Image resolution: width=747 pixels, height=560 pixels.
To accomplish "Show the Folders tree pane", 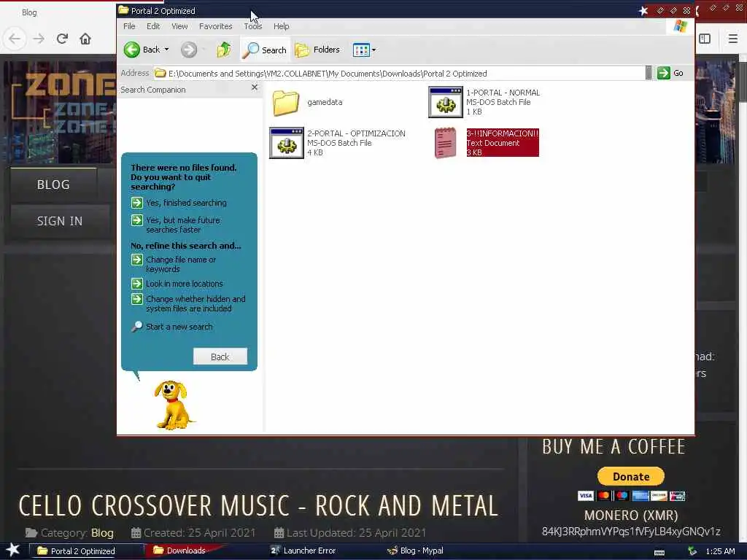I will [317, 50].
